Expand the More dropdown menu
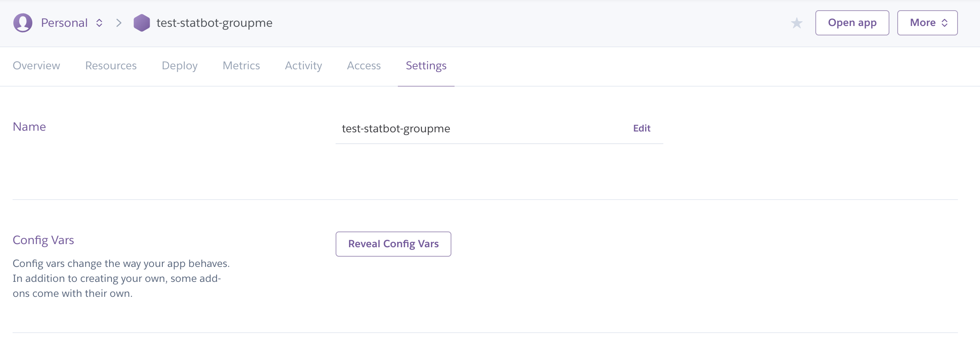Screen dimensions: 980x348 pos(927,23)
